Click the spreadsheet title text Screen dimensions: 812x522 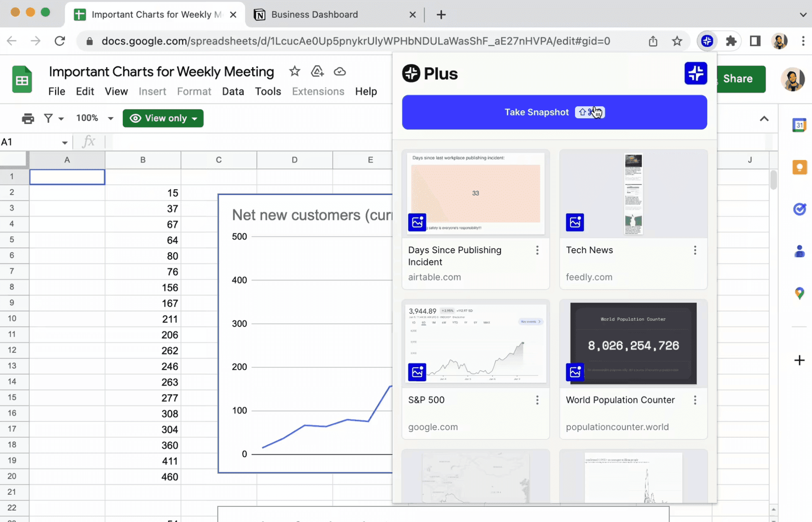click(x=161, y=72)
